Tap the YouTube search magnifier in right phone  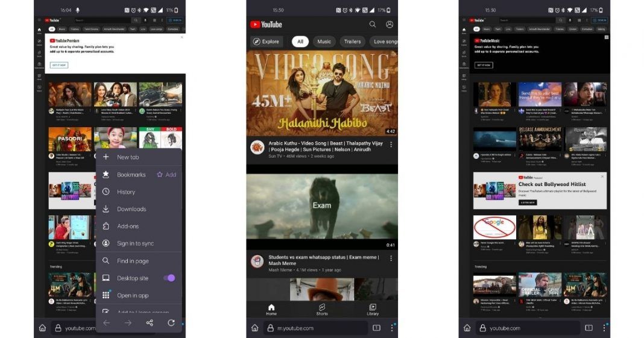click(x=561, y=20)
